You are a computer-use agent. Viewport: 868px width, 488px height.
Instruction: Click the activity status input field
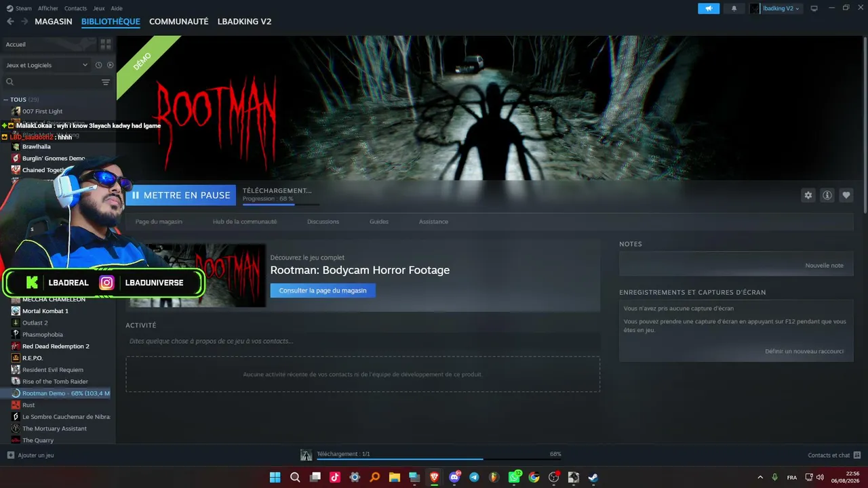[x=363, y=341]
